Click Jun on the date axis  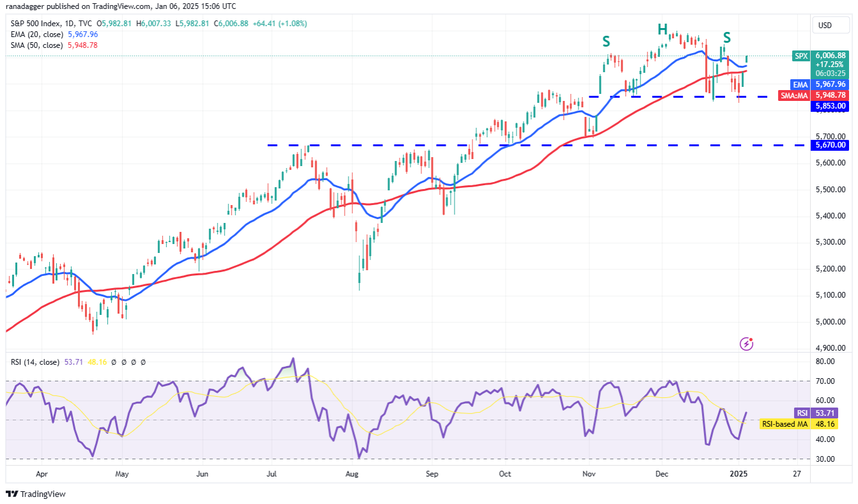point(202,475)
